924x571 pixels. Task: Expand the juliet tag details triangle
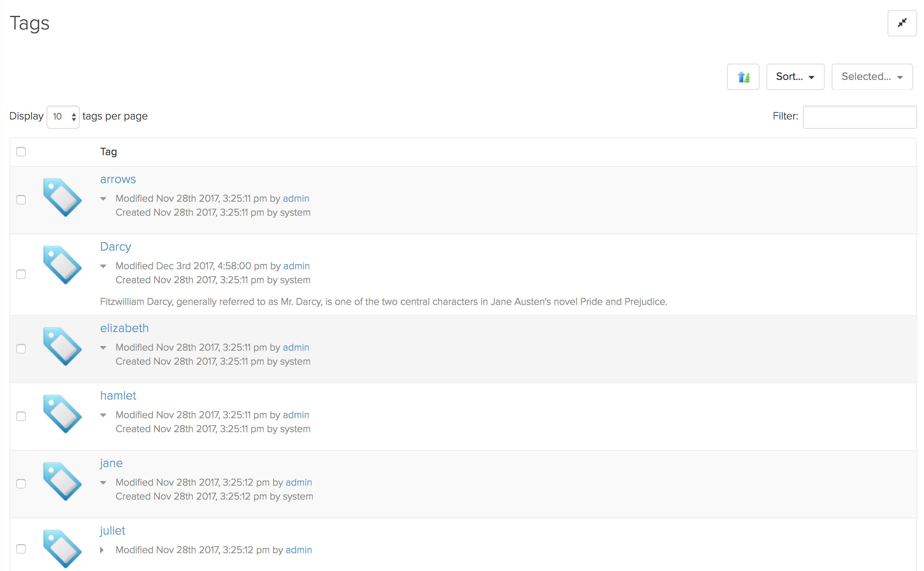pos(102,550)
